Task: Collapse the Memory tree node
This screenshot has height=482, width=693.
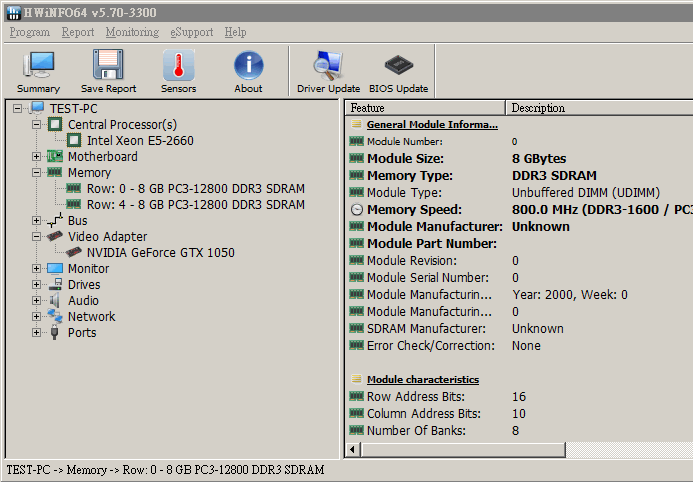Action: pos(37,173)
